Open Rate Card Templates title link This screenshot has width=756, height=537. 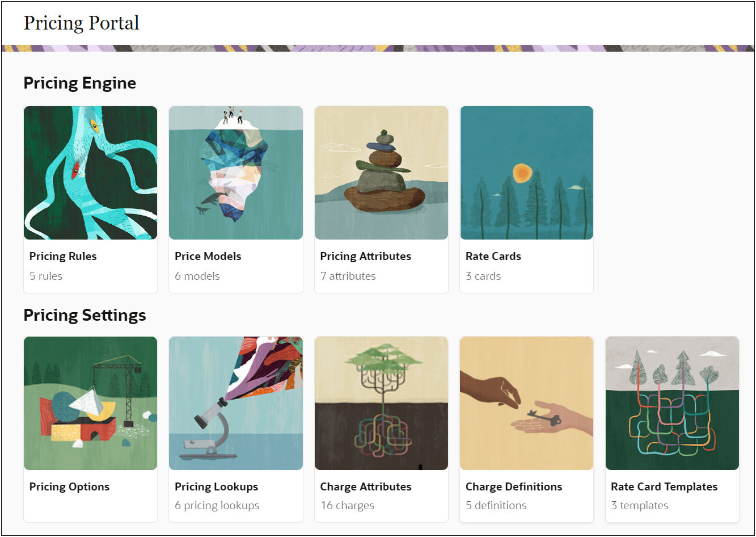click(664, 486)
